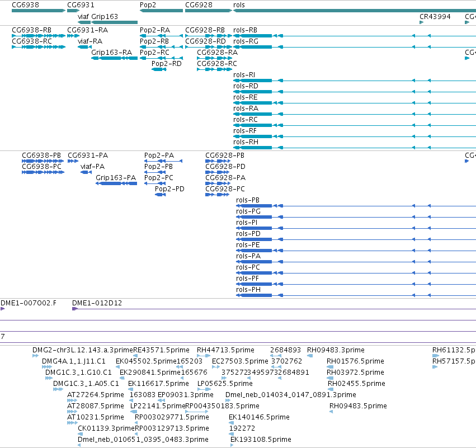
Task: Click the Pop2-RC transcript label
Action: 154,53
